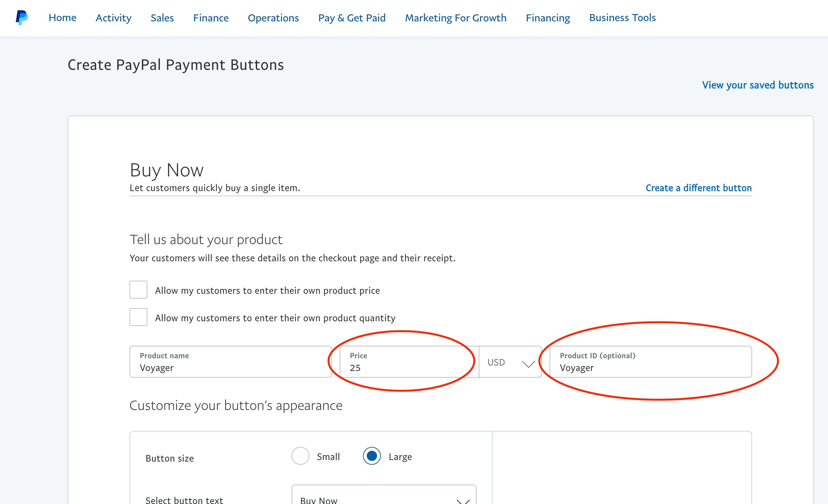This screenshot has height=504, width=828.
Task: Click the PayPal logo icon
Action: [22, 18]
